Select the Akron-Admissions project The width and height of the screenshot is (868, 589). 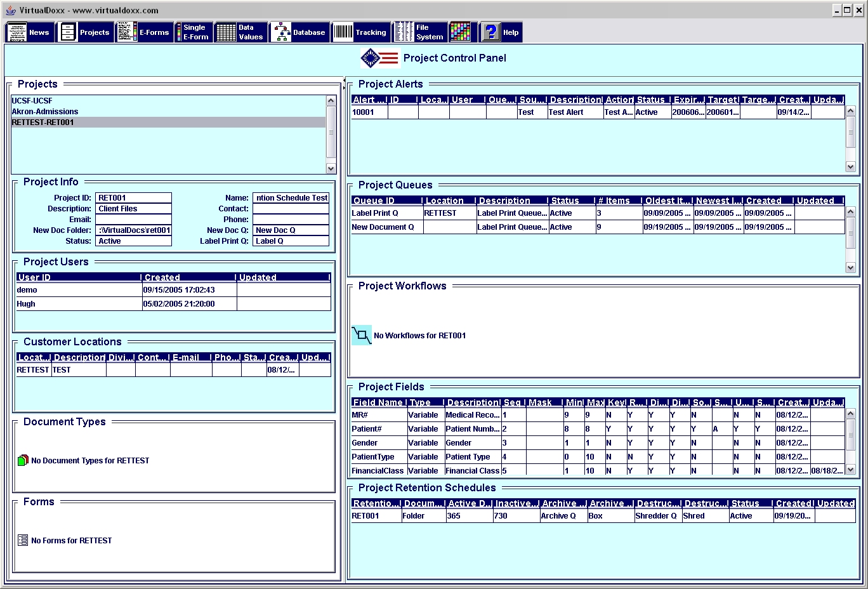(x=168, y=112)
